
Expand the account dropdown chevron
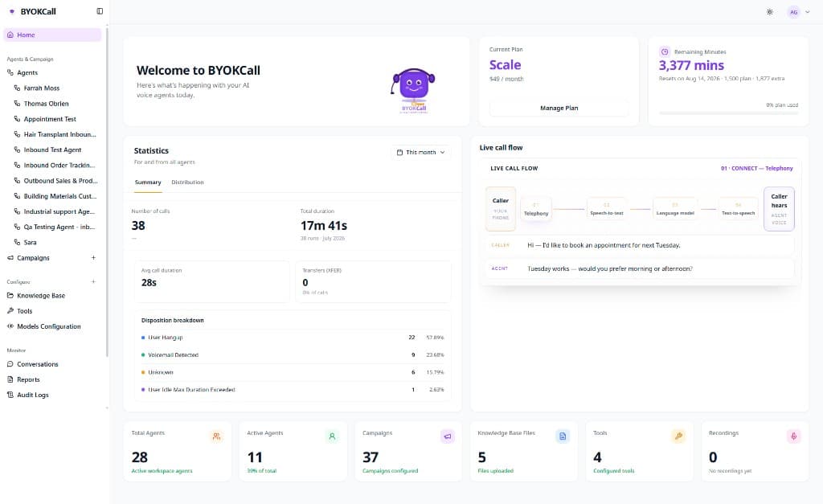[x=808, y=11]
